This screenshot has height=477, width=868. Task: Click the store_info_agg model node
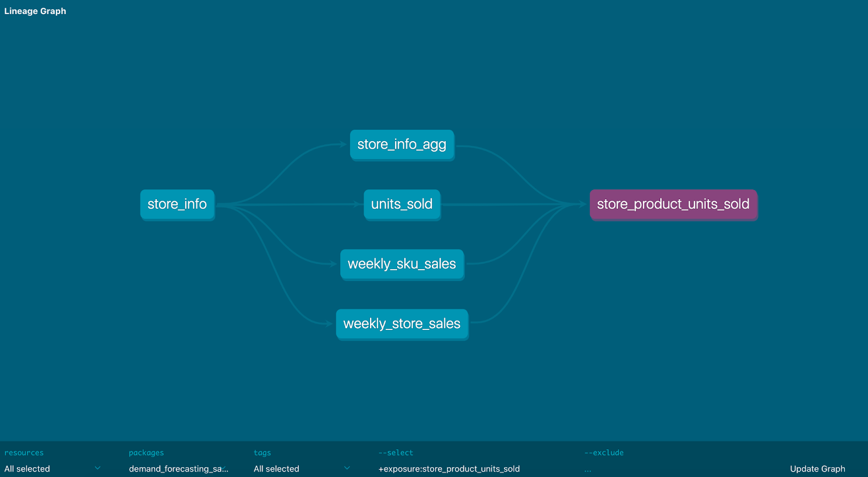pos(401,144)
